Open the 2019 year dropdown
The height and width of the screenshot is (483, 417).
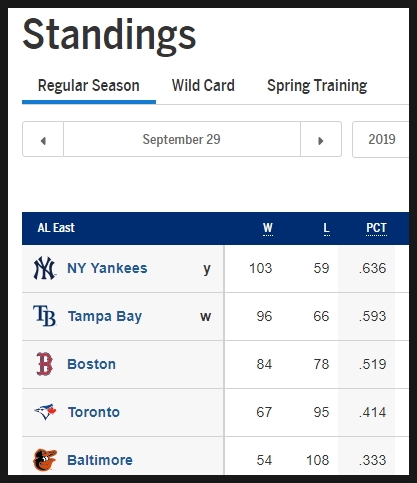coord(381,139)
